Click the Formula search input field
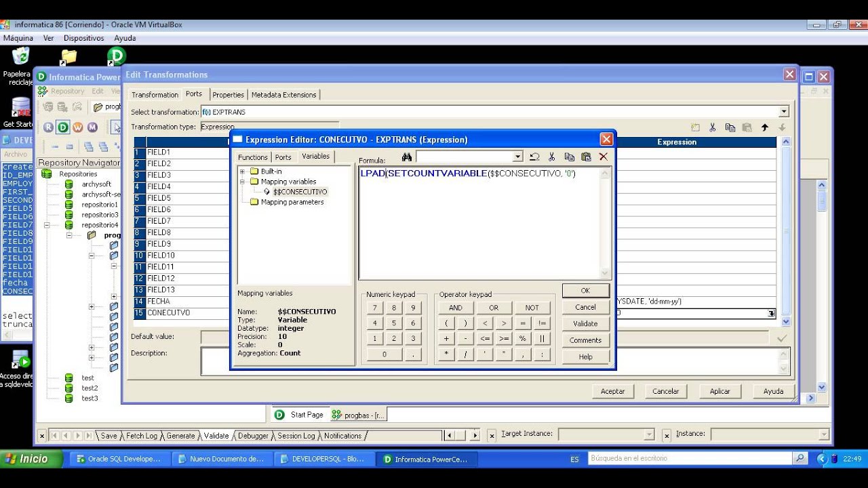This screenshot has height=488, width=868. click(464, 157)
